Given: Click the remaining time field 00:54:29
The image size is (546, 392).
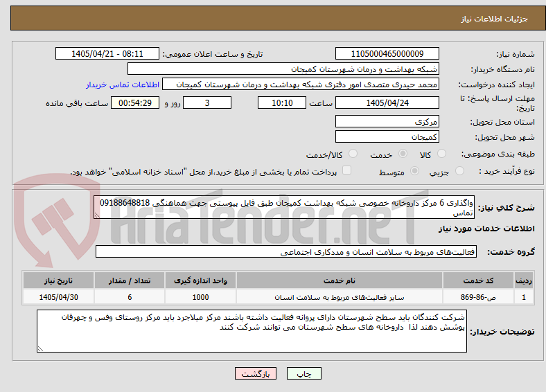Looking at the screenshot, I should tap(135, 103).
